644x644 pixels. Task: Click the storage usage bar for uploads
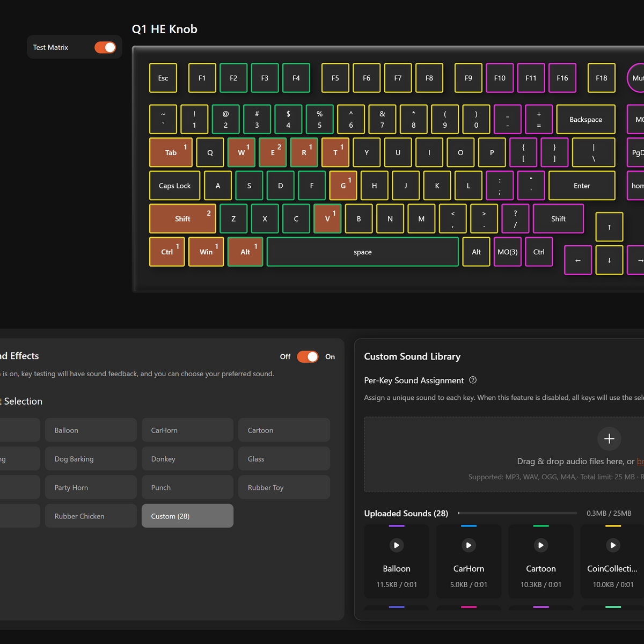(517, 513)
